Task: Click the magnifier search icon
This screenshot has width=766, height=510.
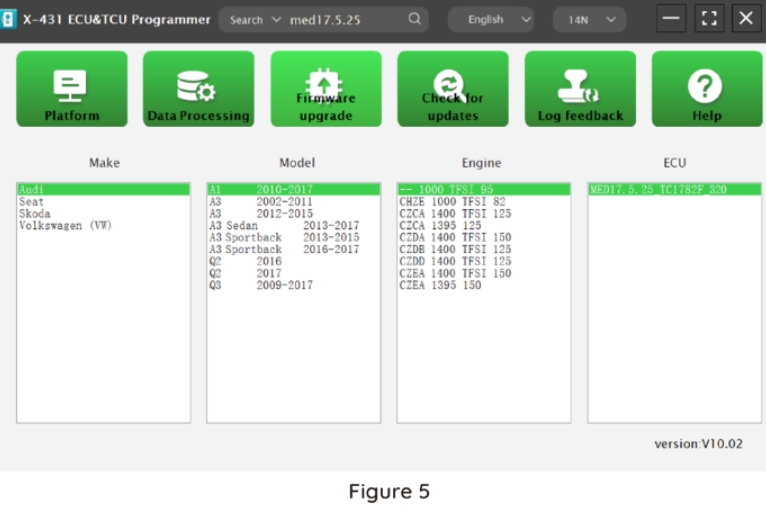Action: click(414, 19)
